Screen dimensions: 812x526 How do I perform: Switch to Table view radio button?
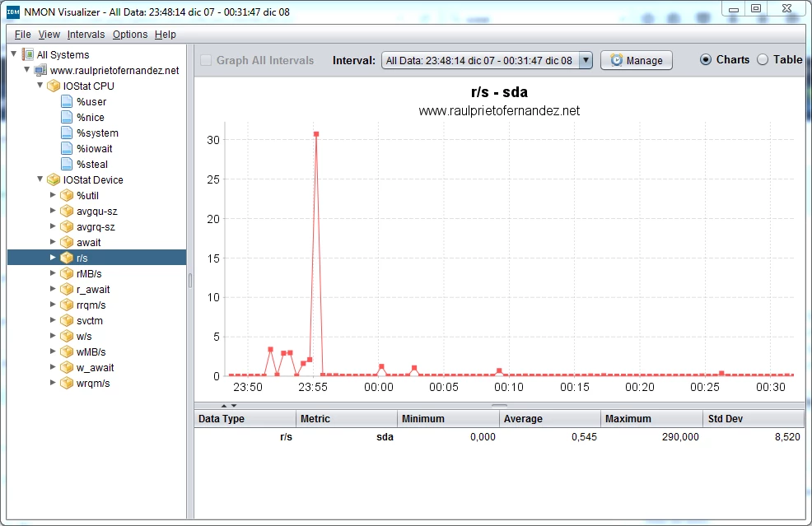pyautogui.click(x=763, y=59)
